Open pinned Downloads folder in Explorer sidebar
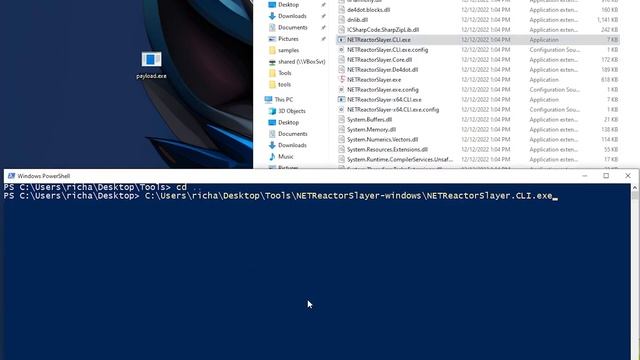The height and width of the screenshot is (360, 640). pos(292,16)
